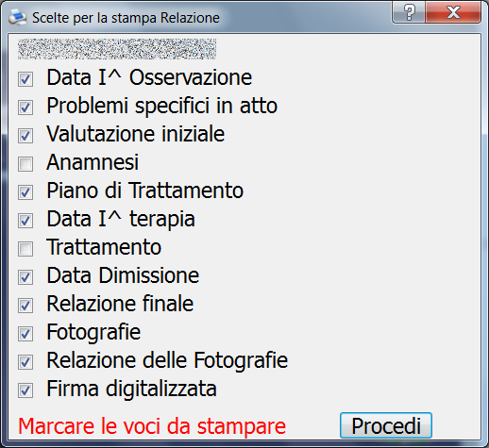
Task: Click the Trattamento label text
Action: pyautogui.click(x=104, y=247)
